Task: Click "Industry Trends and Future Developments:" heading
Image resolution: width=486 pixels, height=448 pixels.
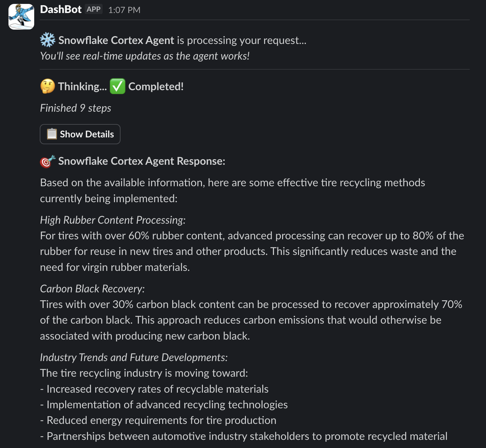Action: coord(134,357)
